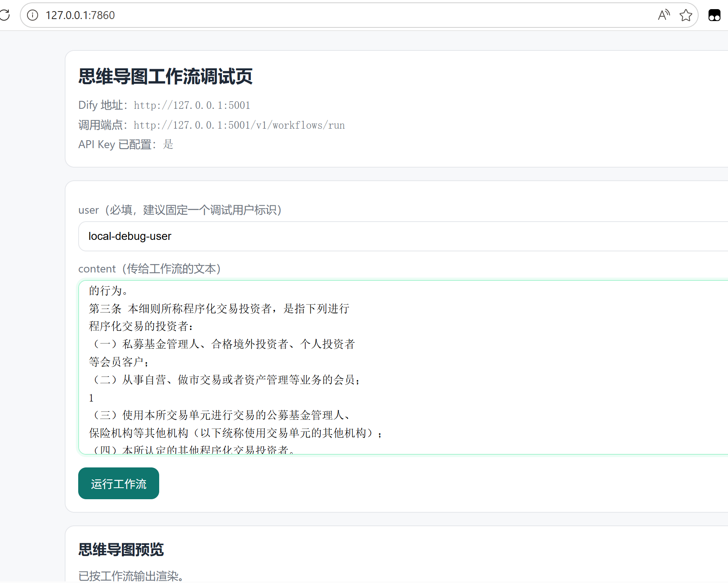Click the line 程序化交易的投资者 in content

(141, 326)
